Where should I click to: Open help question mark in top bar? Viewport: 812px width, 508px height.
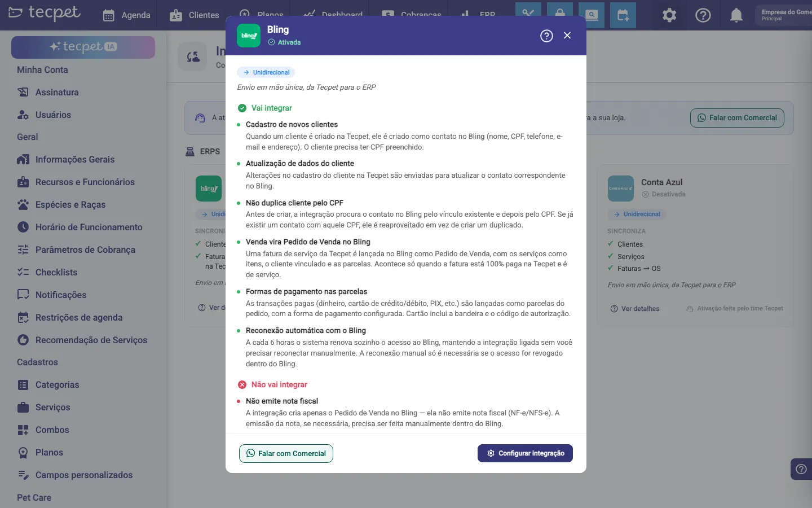coord(703,15)
